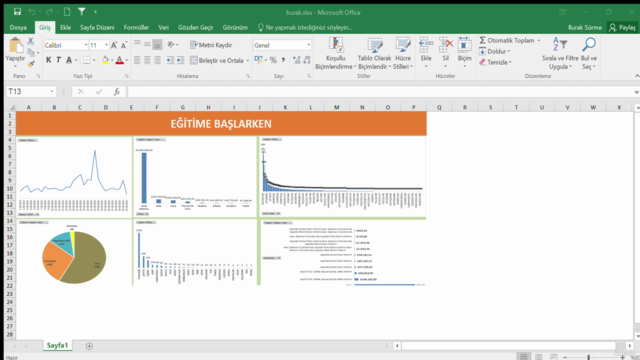
Task: Decrease the cell indent
Action: pyautogui.click(x=170, y=60)
